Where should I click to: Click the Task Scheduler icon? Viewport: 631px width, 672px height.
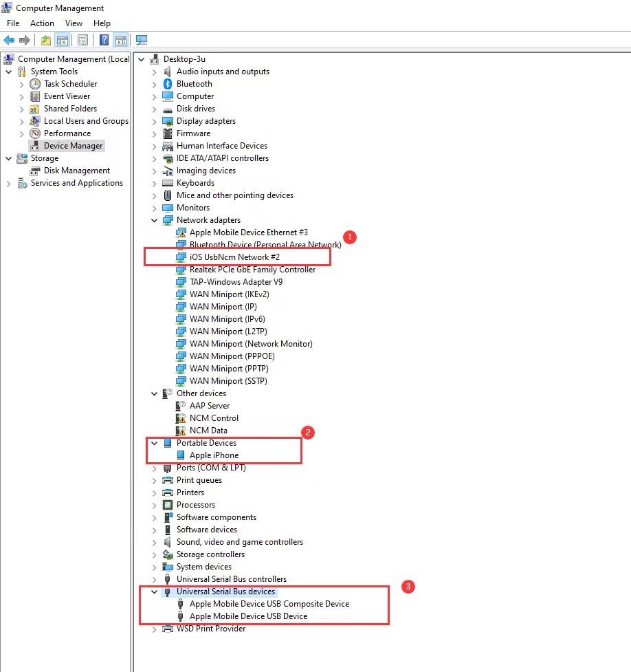[x=34, y=83]
